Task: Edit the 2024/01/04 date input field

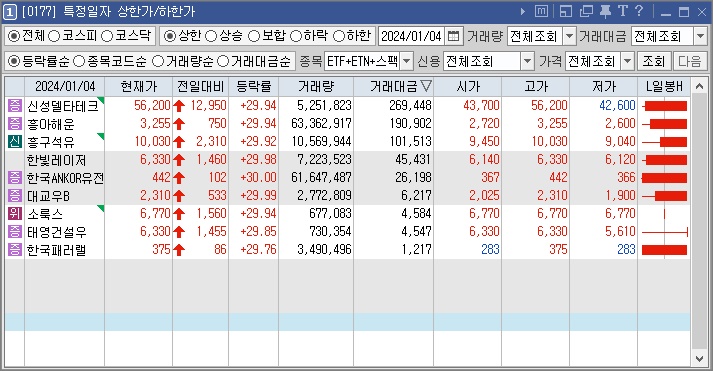Action: 412,36
